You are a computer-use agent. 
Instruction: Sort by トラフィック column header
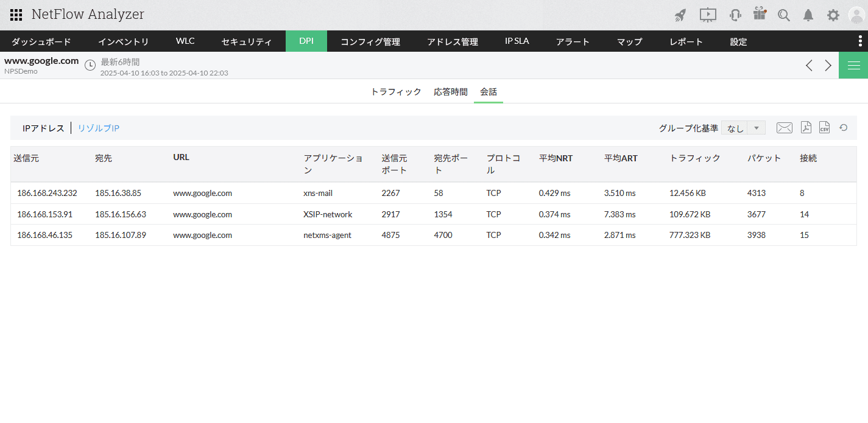695,158
